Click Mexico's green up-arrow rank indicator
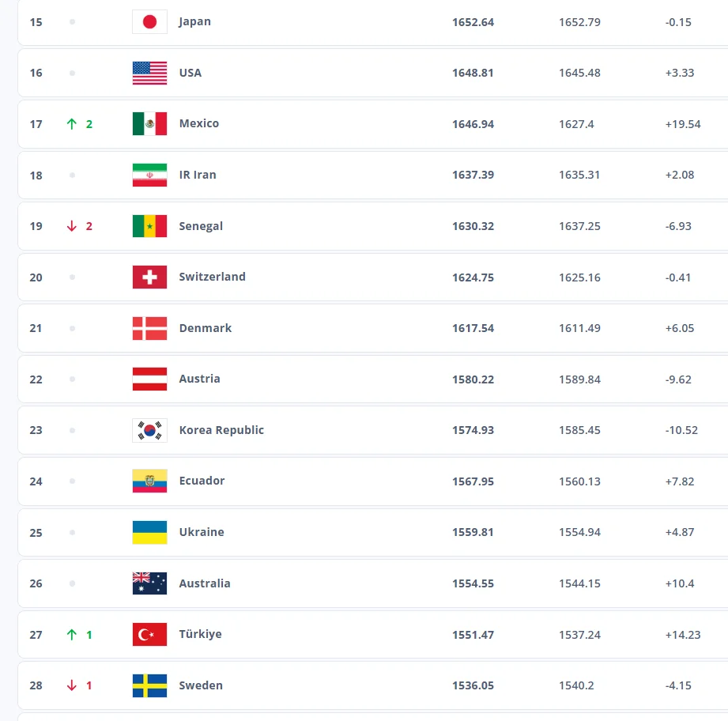The image size is (728, 721). [72, 124]
